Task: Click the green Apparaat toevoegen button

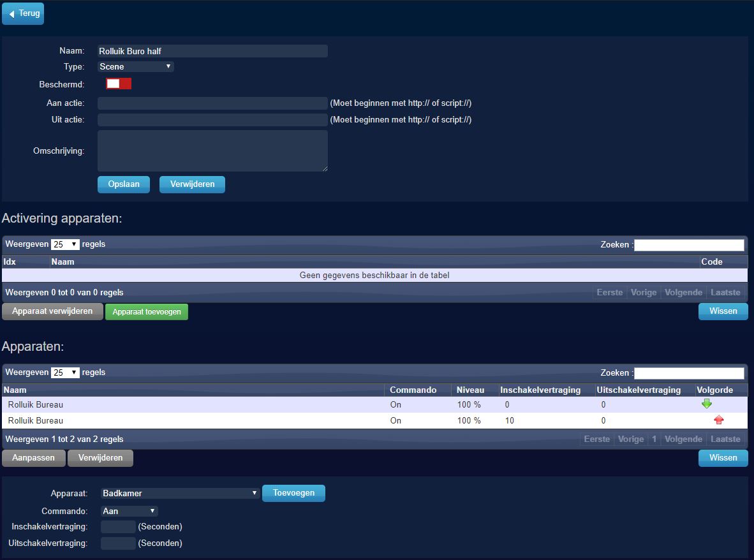Action: coord(147,311)
